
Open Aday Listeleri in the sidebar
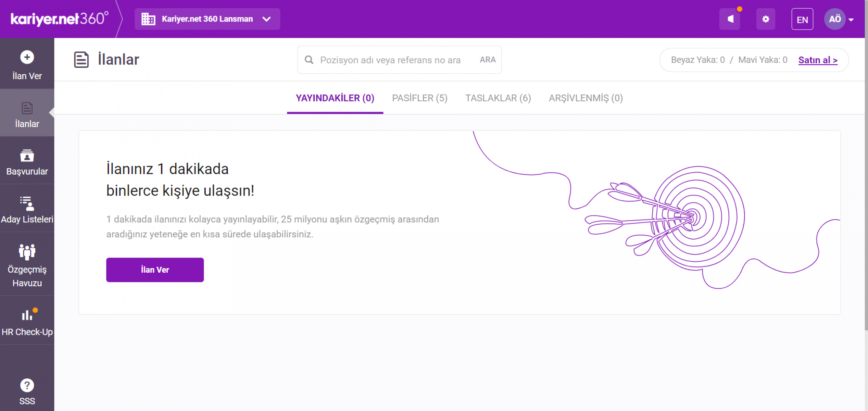[x=27, y=210]
